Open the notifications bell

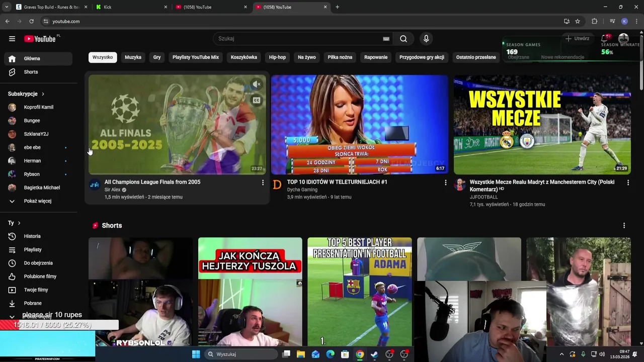605,39
